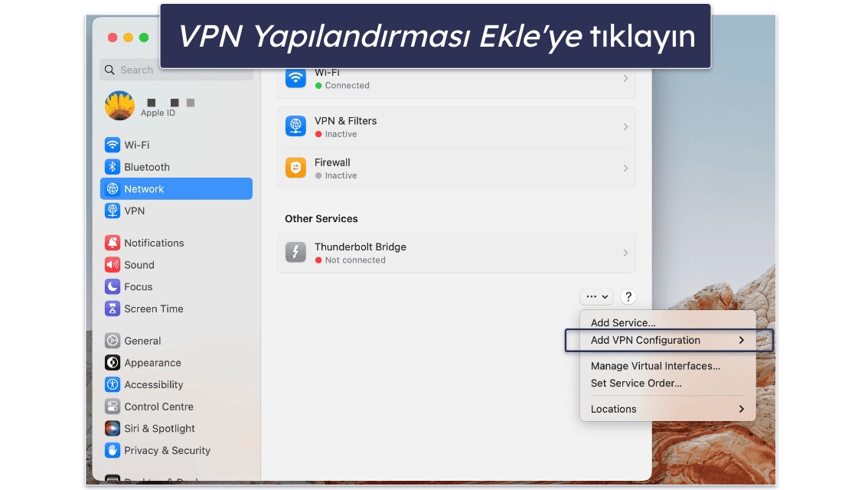The height and width of the screenshot is (490, 868).
Task: Click the Apple ID sunflower avatar
Action: (x=119, y=106)
